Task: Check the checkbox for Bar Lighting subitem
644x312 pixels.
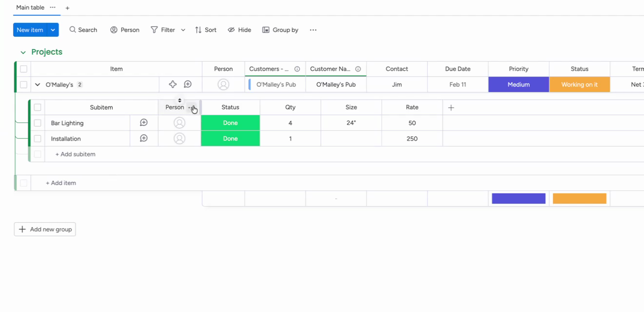Action: coord(38,123)
